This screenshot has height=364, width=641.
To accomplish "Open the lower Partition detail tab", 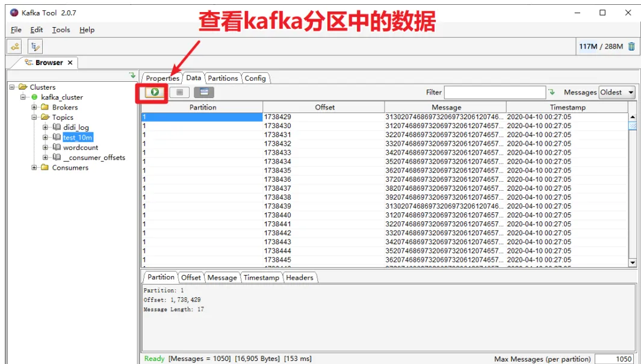I will tap(161, 277).
